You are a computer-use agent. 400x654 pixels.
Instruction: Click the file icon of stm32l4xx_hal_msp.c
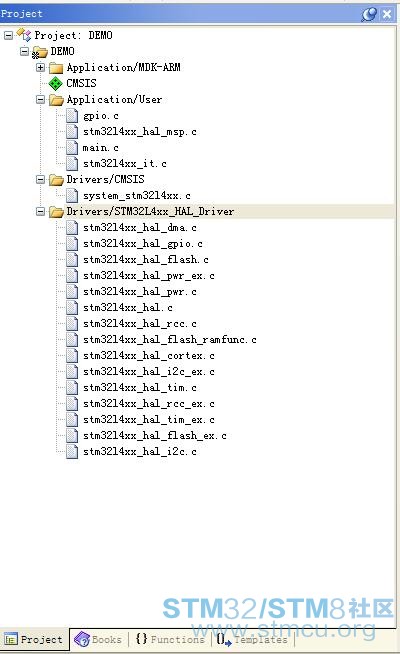click(x=72, y=132)
